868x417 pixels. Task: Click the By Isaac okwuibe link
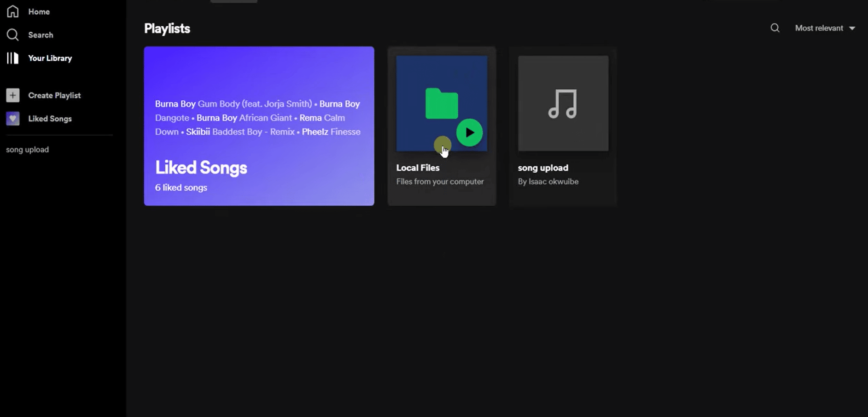[x=548, y=181]
